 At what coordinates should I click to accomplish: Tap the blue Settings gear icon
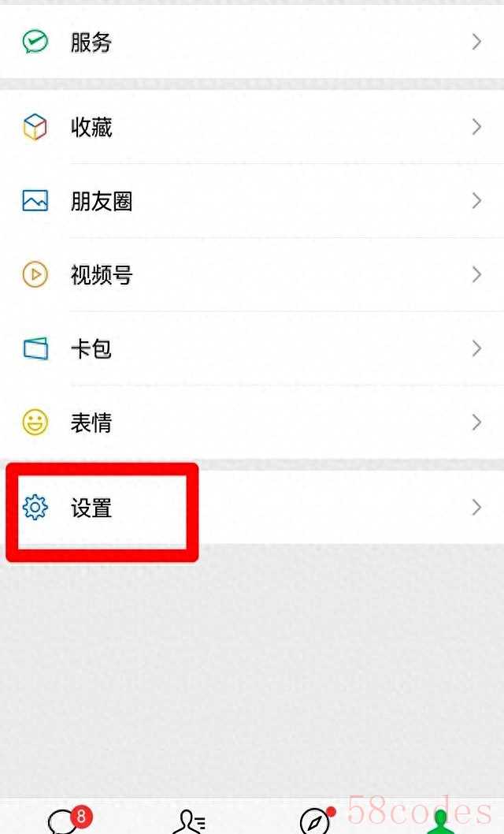pyautogui.click(x=35, y=507)
